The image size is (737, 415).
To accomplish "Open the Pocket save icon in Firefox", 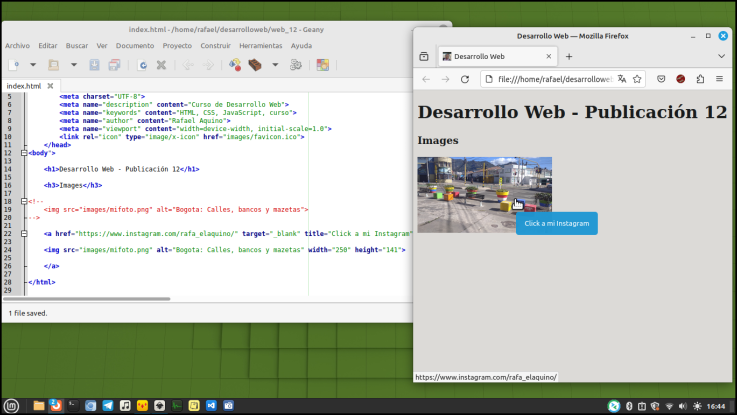I will tap(661, 79).
